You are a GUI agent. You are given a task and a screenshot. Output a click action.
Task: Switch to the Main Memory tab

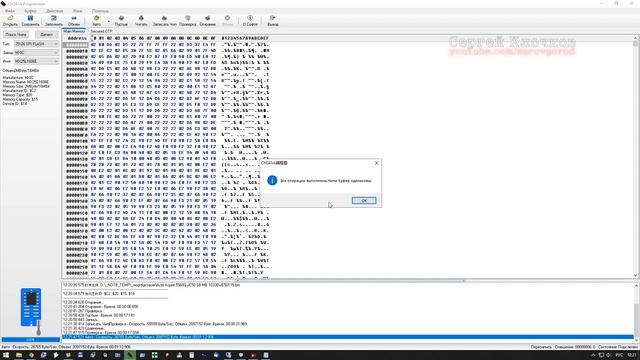[x=74, y=31]
